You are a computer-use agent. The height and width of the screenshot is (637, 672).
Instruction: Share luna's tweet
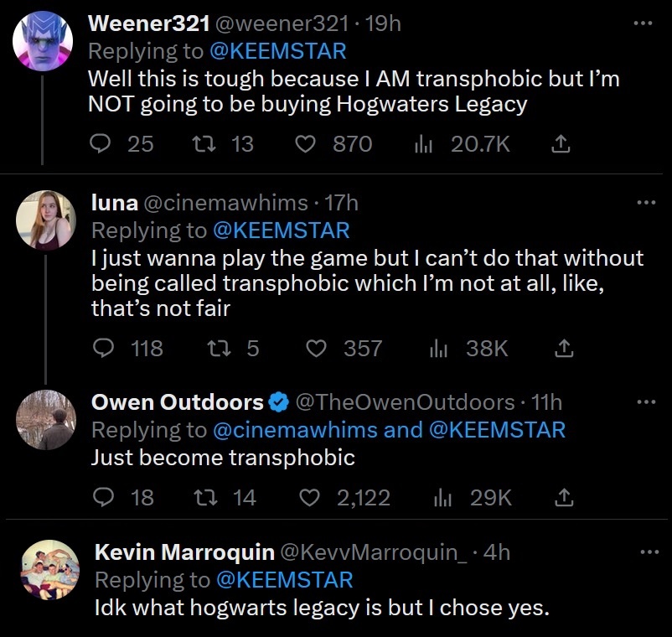tap(564, 348)
